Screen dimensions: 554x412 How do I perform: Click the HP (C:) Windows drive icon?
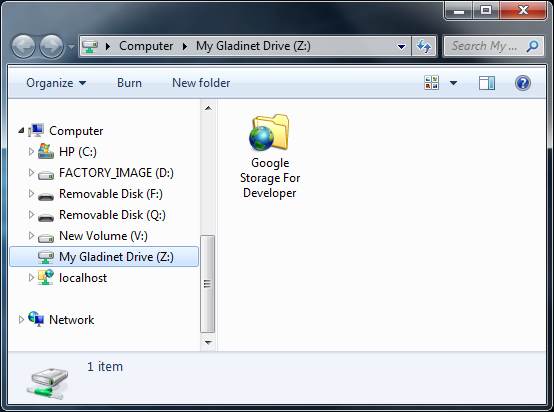tap(46, 151)
